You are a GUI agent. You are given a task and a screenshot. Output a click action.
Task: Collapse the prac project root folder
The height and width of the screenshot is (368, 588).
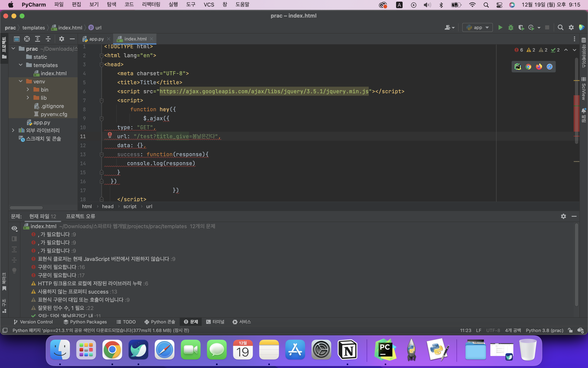[x=13, y=48]
